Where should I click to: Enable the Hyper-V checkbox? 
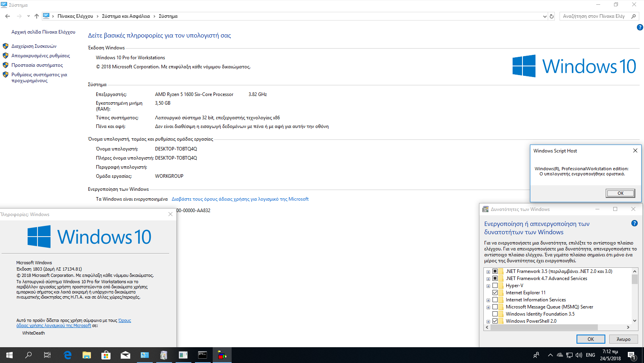click(495, 286)
